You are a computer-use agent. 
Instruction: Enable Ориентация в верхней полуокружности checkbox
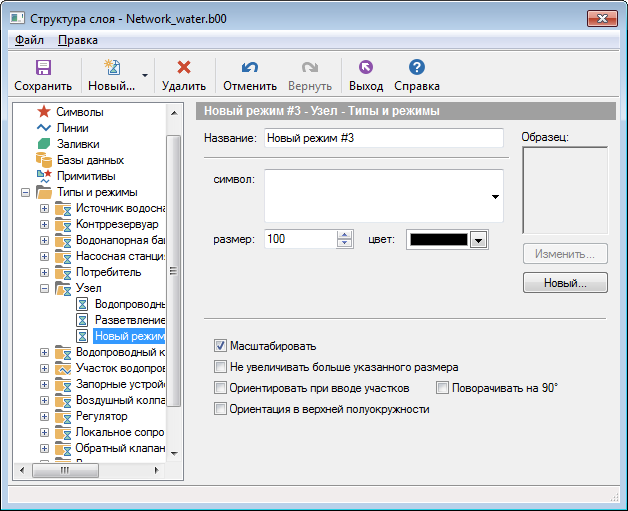point(220,409)
